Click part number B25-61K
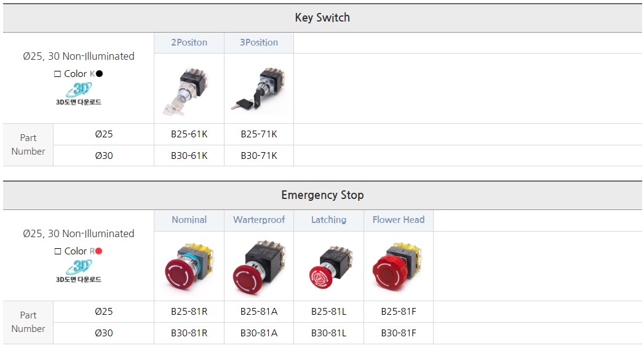Screen dimensions: 644x348 pos(189,134)
